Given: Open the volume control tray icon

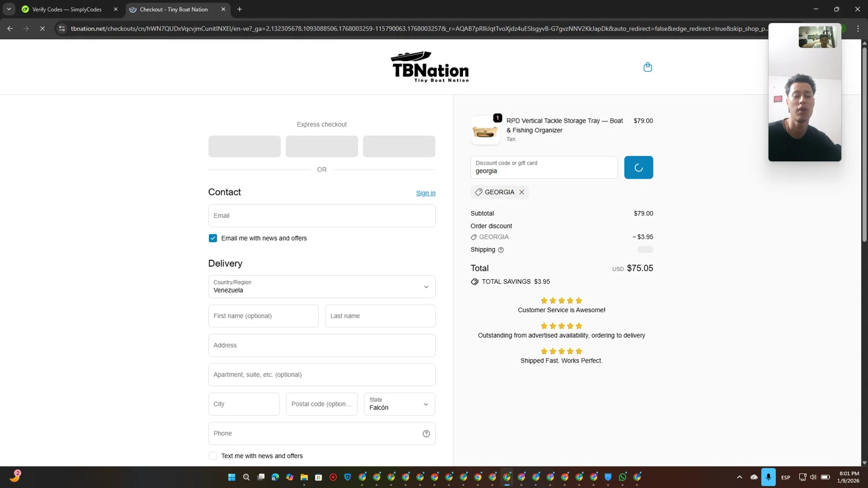Looking at the screenshot, I should [x=813, y=477].
